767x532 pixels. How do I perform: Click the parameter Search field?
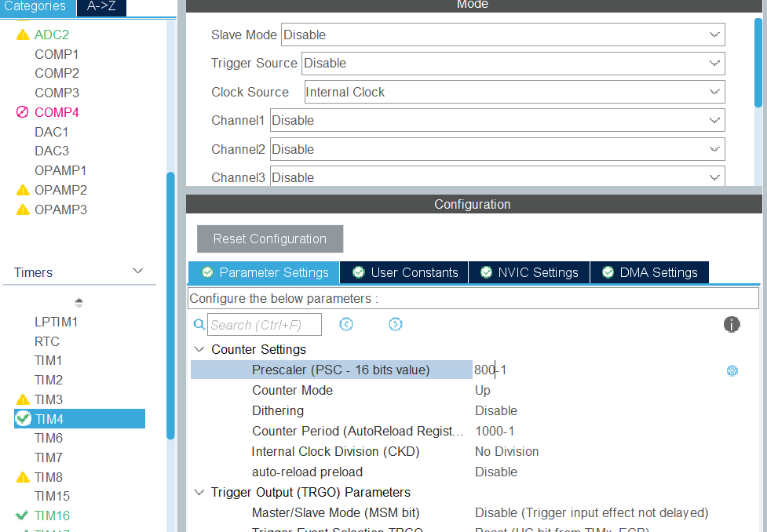click(x=265, y=325)
